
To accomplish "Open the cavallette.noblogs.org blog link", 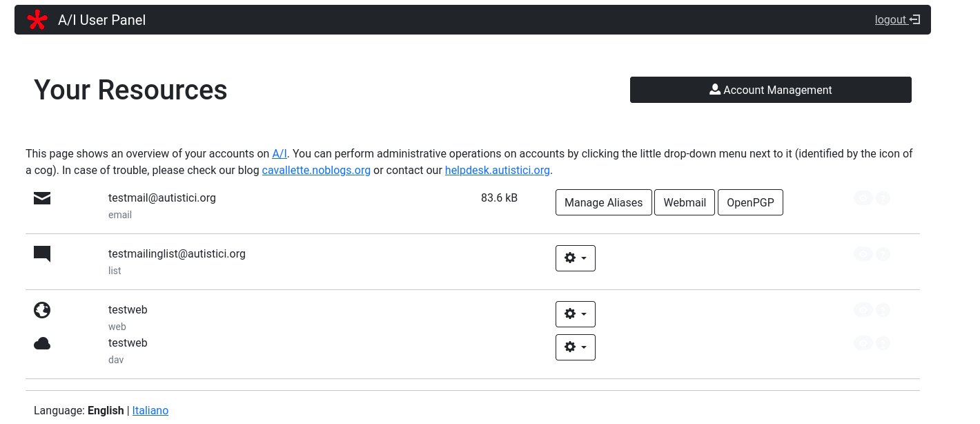I will click(x=316, y=170).
